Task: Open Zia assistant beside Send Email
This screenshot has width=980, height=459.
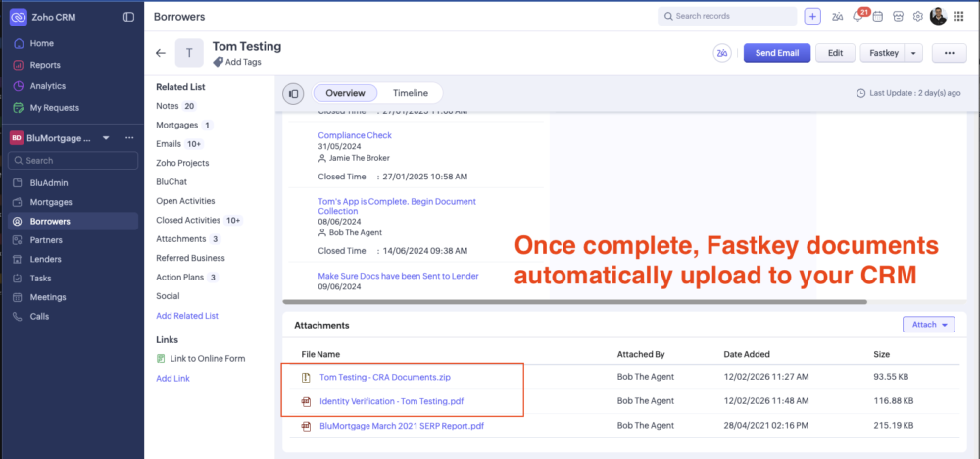Action: (x=722, y=53)
